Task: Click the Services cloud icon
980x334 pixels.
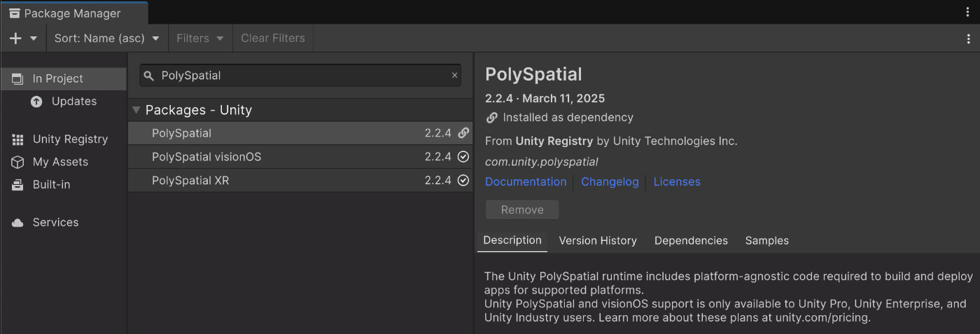Action: click(17, 223)
